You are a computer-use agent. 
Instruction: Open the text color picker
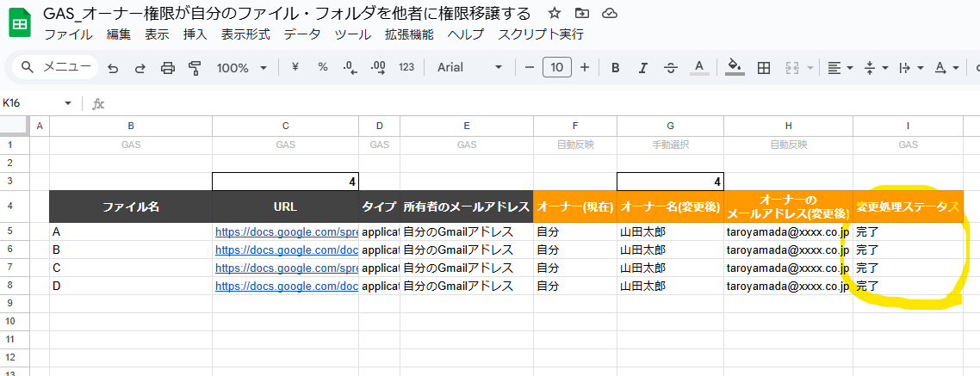coord(699,67)
